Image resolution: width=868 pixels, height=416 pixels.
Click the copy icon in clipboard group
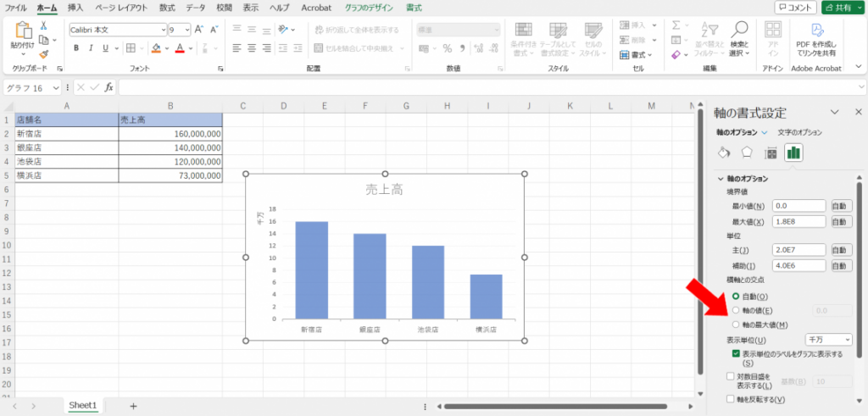tap(44, 40)
